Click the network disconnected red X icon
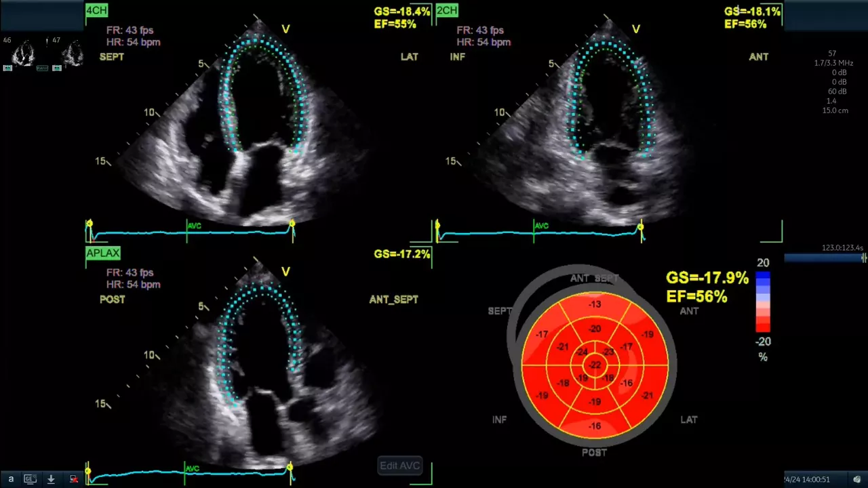 [74, 479]
